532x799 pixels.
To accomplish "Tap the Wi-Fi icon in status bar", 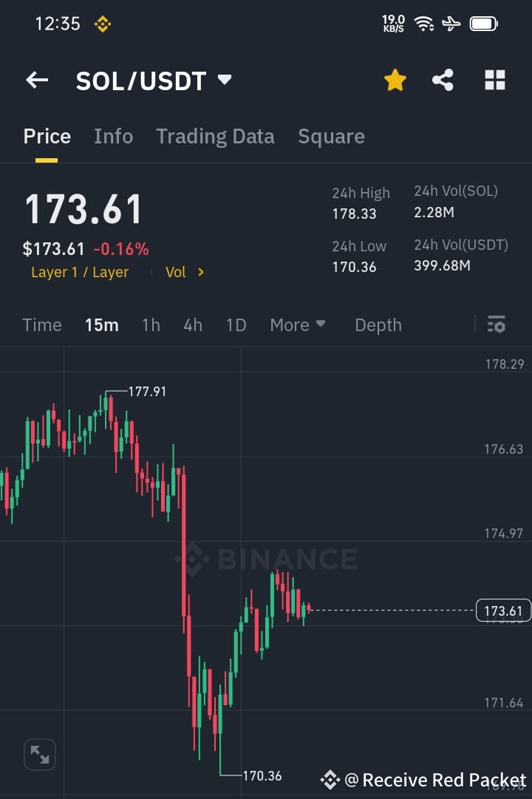I will tap(423, 23).
